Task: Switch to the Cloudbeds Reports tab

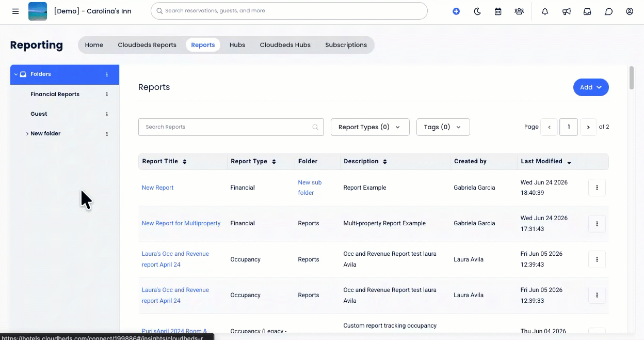Action: click(x=147, y=45)
